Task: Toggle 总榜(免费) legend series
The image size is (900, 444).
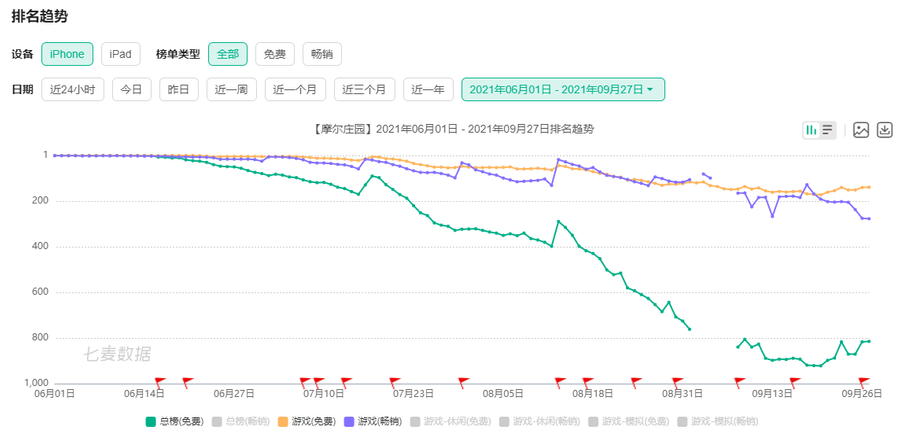Action: tap(175, 422)
